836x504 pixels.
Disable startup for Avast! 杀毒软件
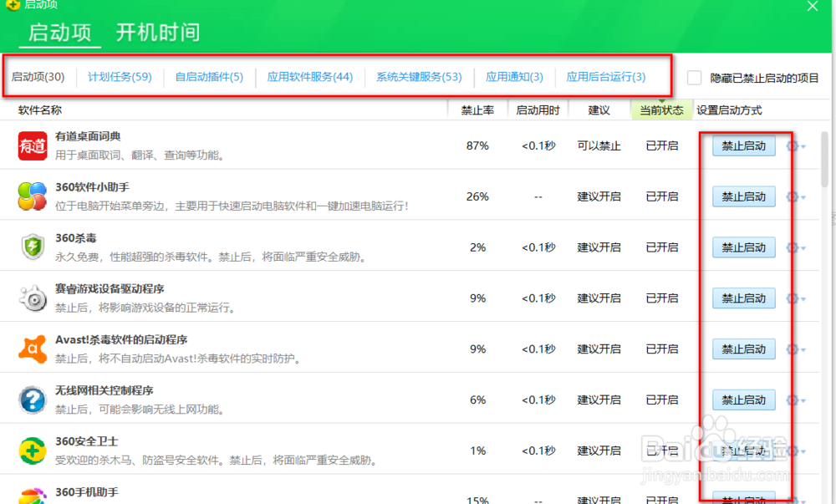(743, 349)
